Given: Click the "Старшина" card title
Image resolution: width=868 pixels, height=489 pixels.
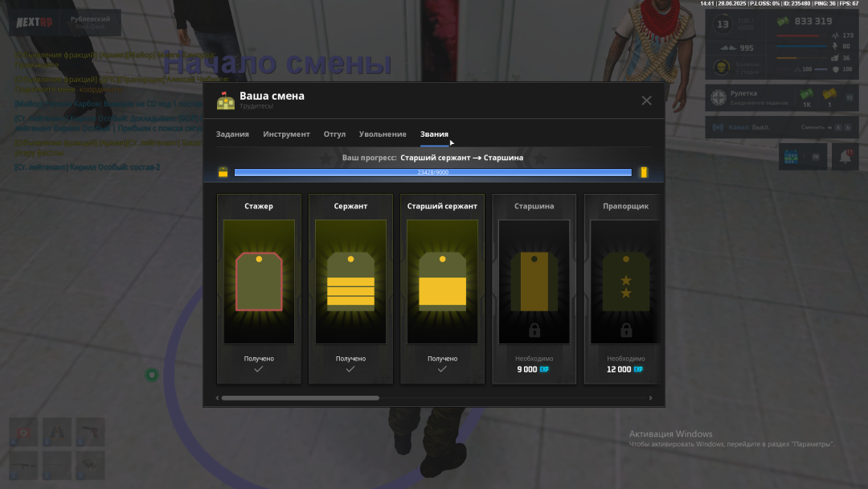Looking at the screenshot, I should click(534, 206).
